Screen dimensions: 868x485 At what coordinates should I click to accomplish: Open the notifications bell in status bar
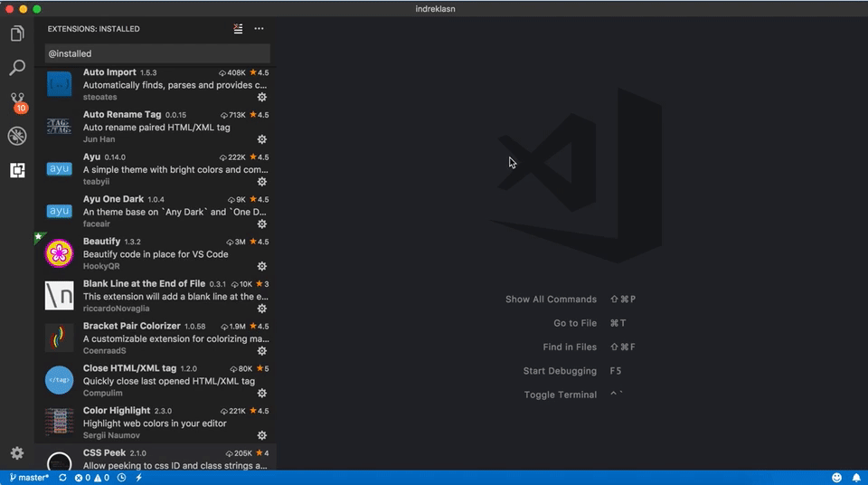[x=855, y=478]
